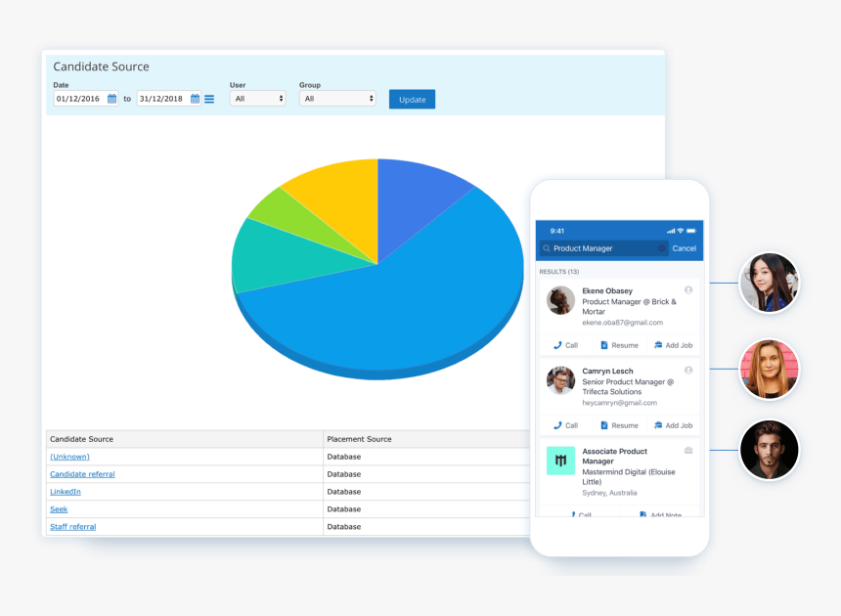Screen dimensions: 841x616
Task: Click the Update button
Action: [x=411, y=99]
